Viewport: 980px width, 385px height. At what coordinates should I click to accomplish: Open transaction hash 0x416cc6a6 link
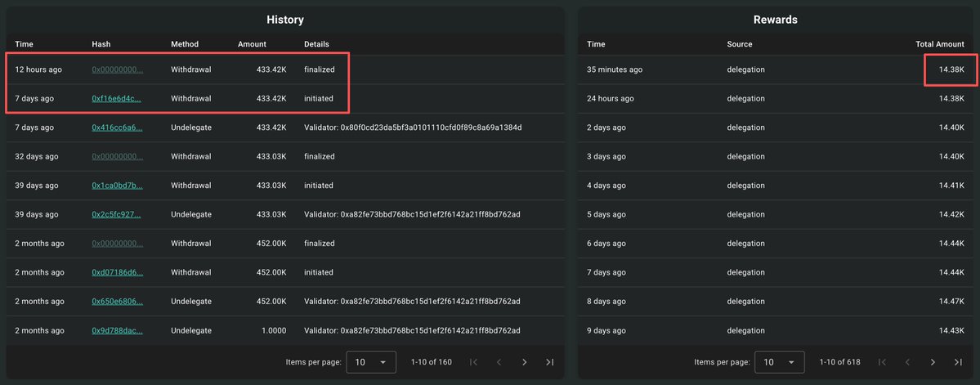pos(117,128)
